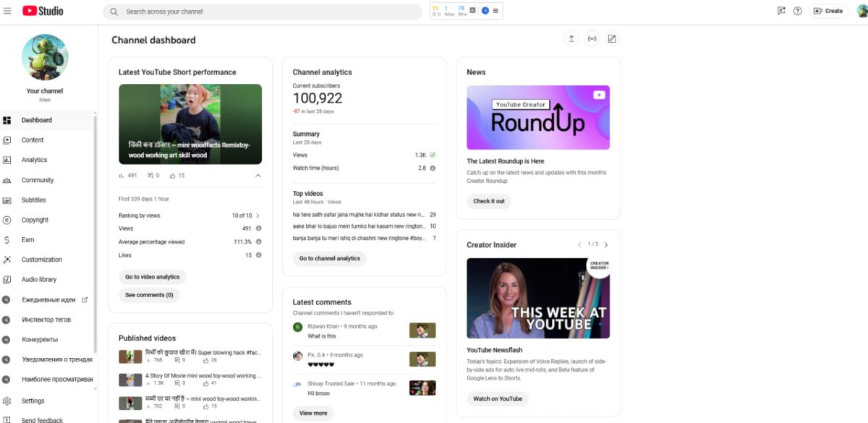Image resolution: width=868 pixels, height=423 pixels.
Task: Go to next Creator Insider card
Action: [606, 244]
